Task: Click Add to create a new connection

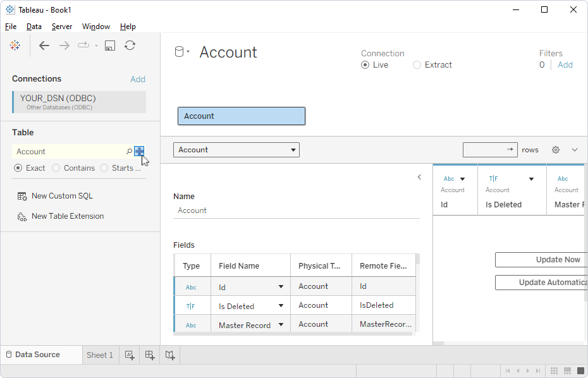Action: point(138,78)
